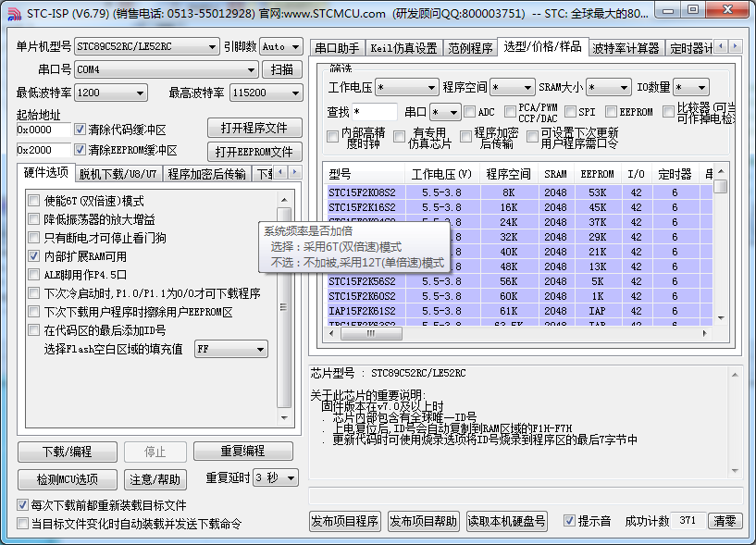Check the SPI filter checkbox
756x545 pixels.
coord(570,112)
